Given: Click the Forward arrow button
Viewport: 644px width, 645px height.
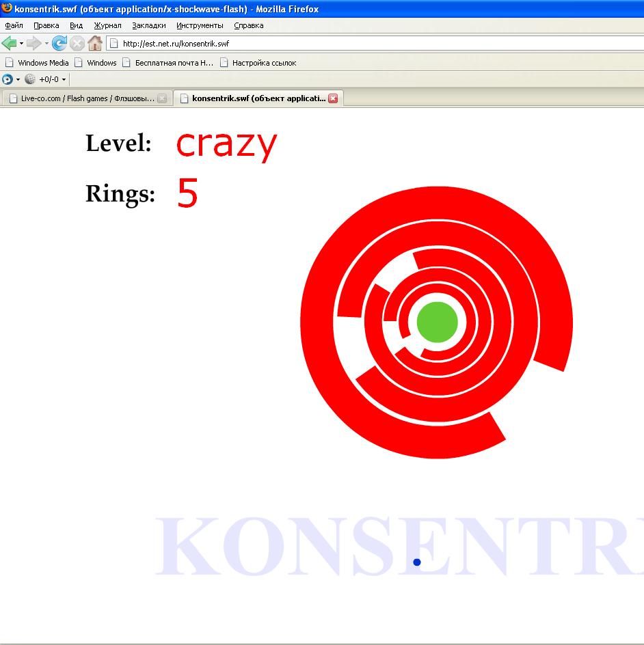Looking at the screenshot, I should click(x=33, y=44).
